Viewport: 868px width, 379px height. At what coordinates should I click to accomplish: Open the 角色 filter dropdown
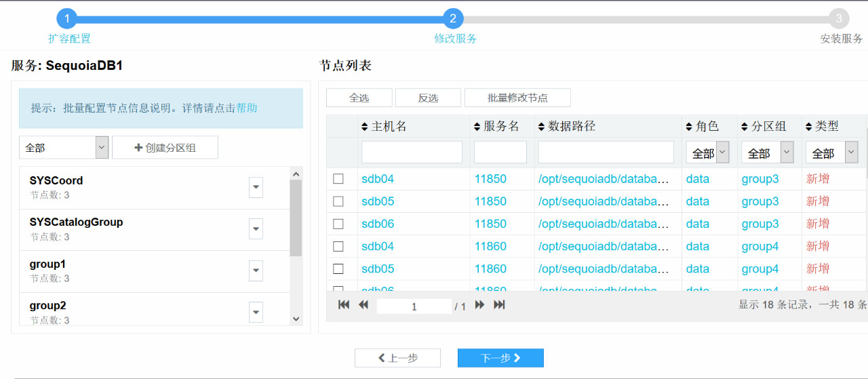pos(707,153)
